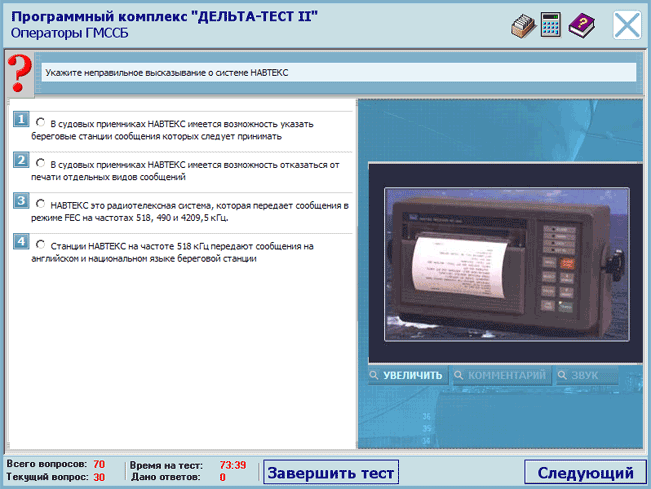Viewport: 651px width, 489px height.
Task: Choose radio option about FEC mode frequencies
Action: tap(40, 203)
